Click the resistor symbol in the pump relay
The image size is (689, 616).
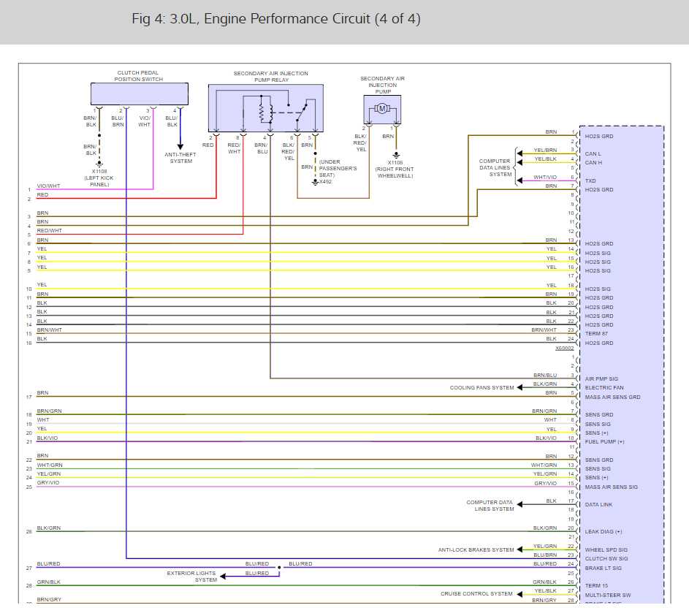[261, 113]
